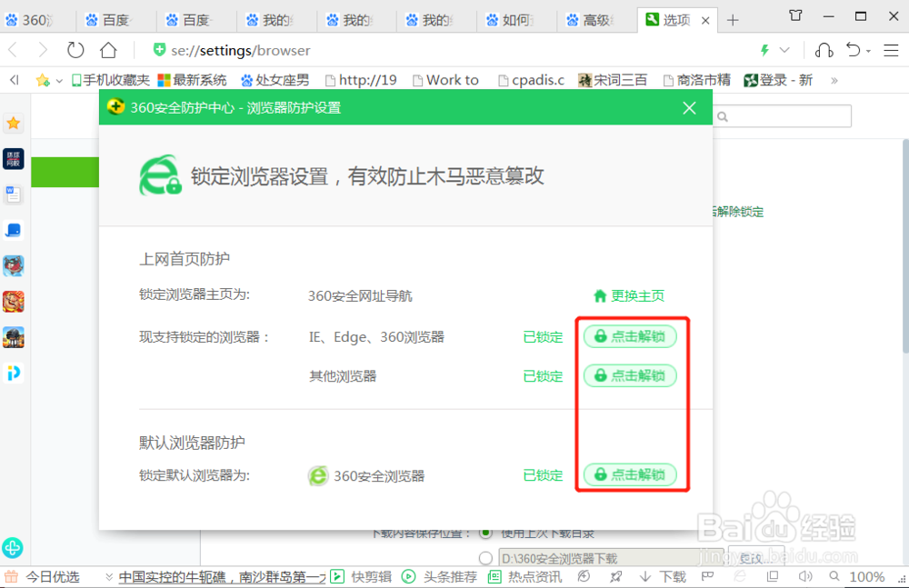Open the hamburger main menu

[x=891, y=51]
